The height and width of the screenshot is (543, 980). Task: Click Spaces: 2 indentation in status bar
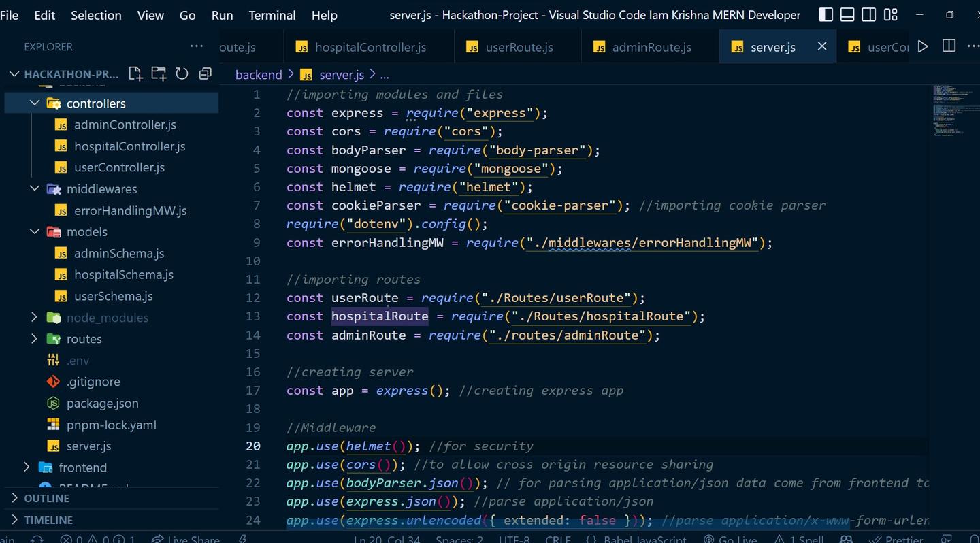(x=459, y=539)
